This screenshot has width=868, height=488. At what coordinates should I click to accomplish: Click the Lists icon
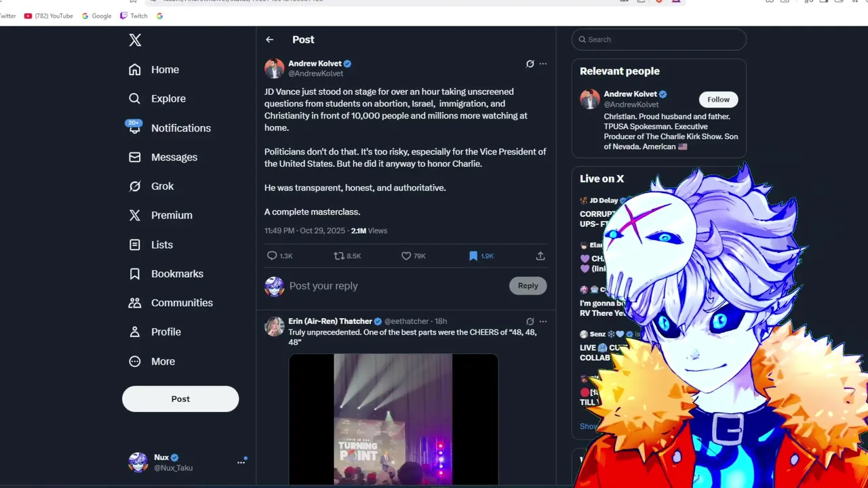135,245
